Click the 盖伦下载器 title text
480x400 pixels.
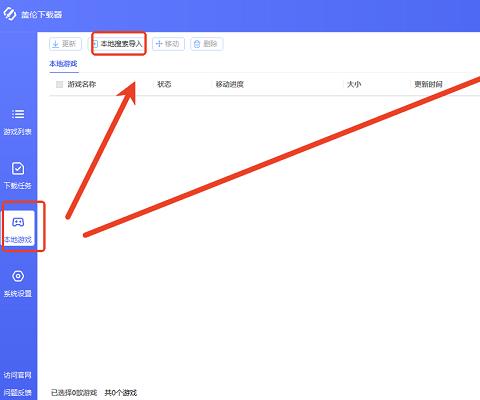[42, 15]
